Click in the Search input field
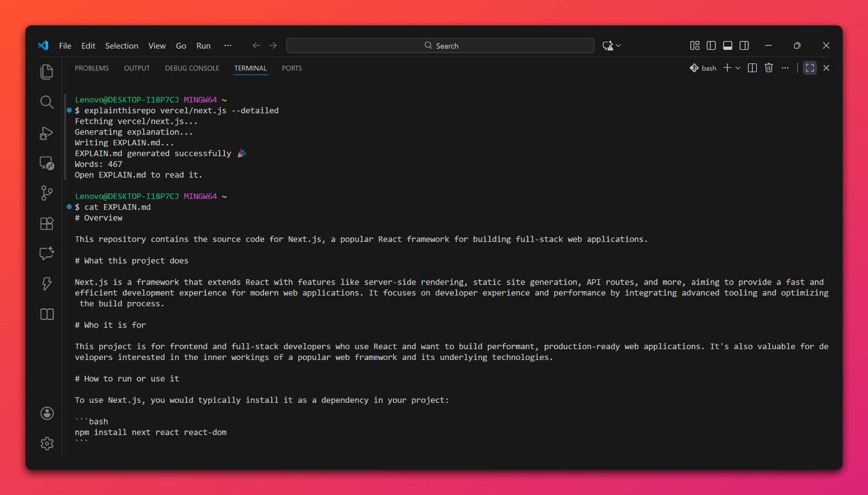 point(441,46)
